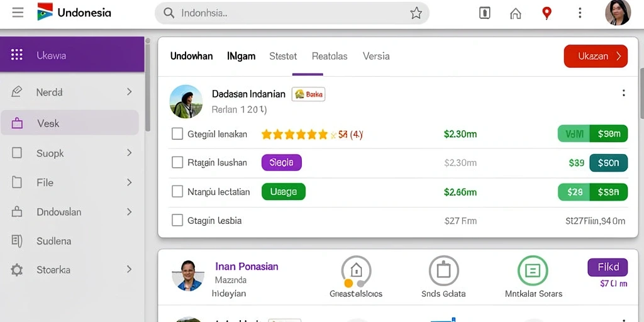Screen dimensions: 644x322
Task: Open Inan Ponasian avatar
Action: 187,275
